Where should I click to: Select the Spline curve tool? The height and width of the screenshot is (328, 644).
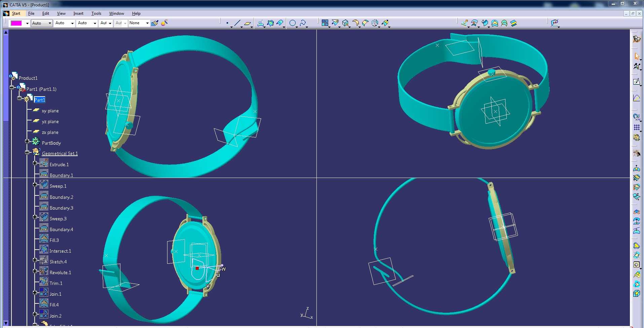coord(303,23)
